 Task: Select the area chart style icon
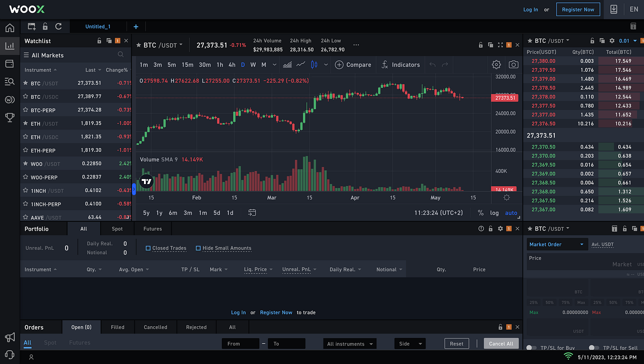pos(287,64)
